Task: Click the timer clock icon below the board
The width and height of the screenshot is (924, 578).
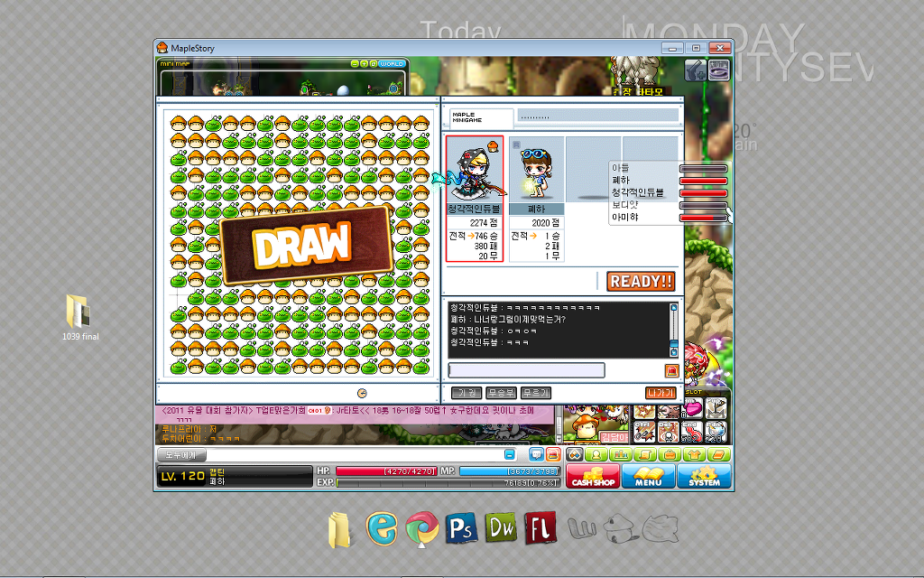Action: pos(362,394)
